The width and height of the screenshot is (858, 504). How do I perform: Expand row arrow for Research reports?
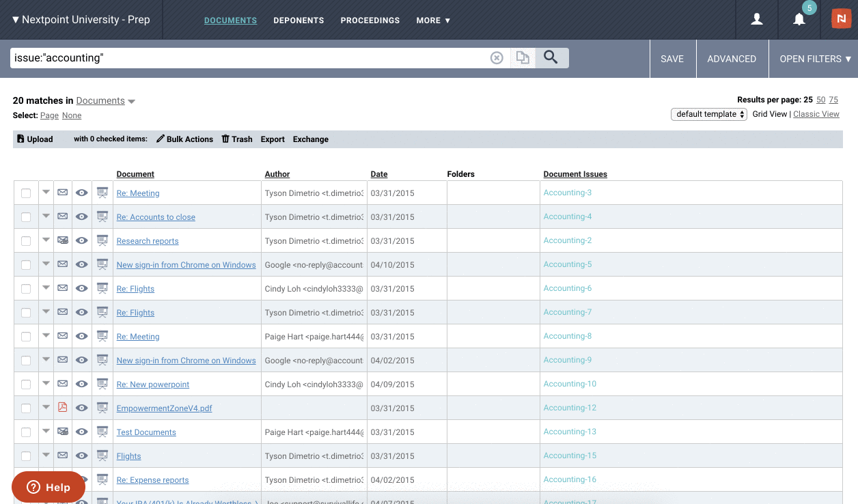click(x=46, y=240)
